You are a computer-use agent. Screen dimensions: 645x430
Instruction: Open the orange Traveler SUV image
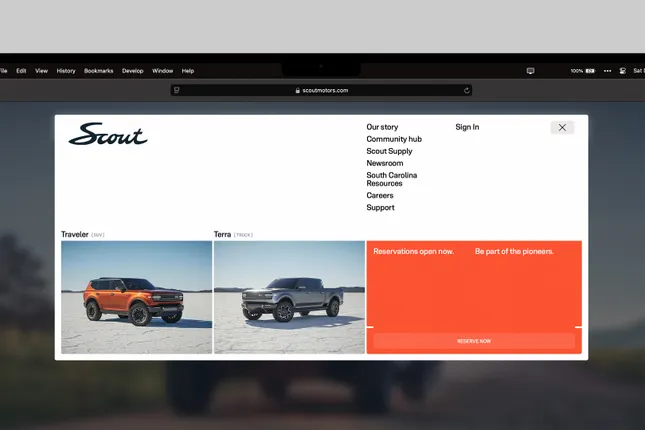pos(137,297)
